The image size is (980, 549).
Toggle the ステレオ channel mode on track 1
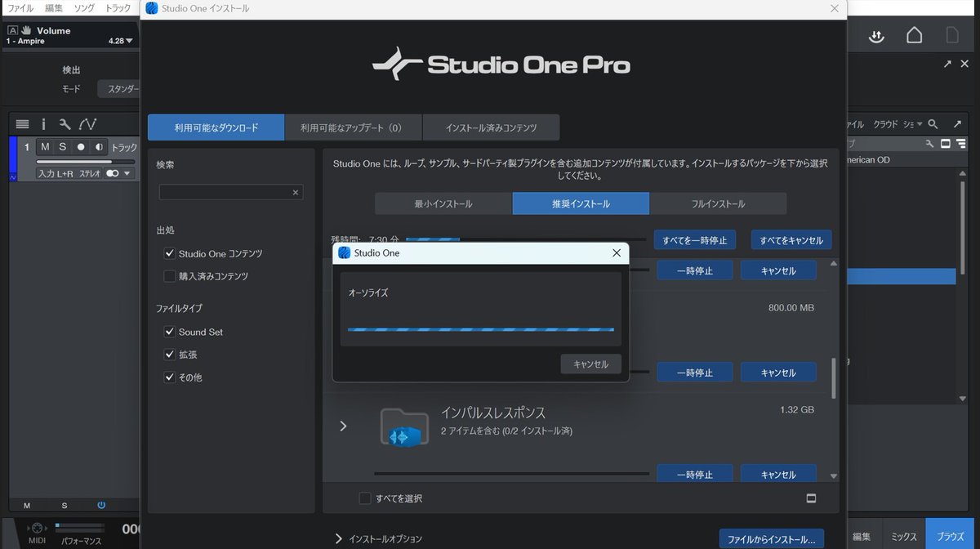pos(113,173)
